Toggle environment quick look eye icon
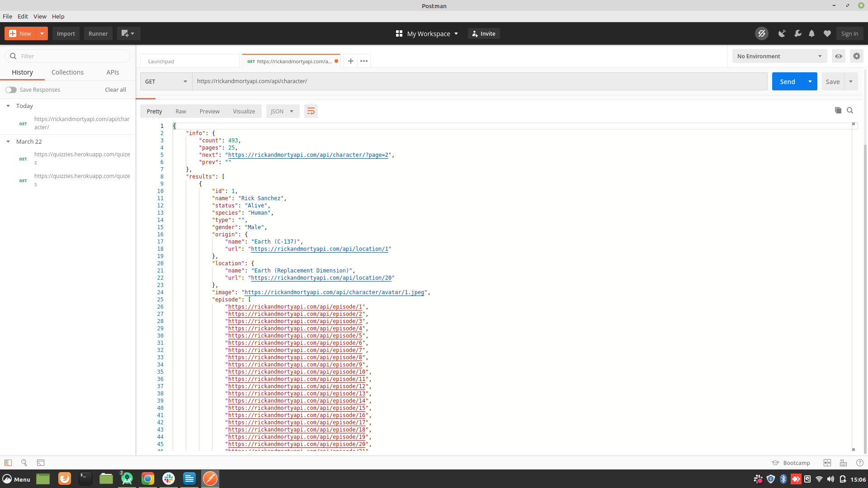Screen dimensions: 868x488 click(839, 56)
